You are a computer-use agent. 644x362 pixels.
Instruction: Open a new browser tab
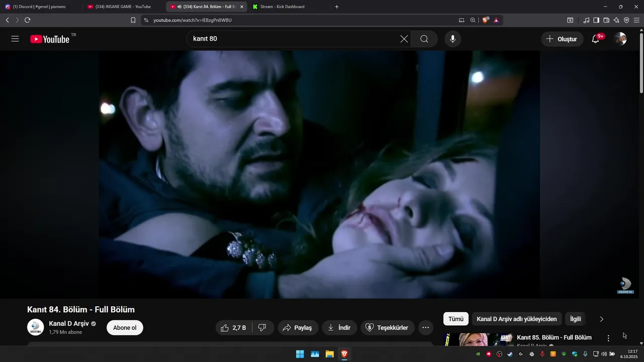coord(337,7)
